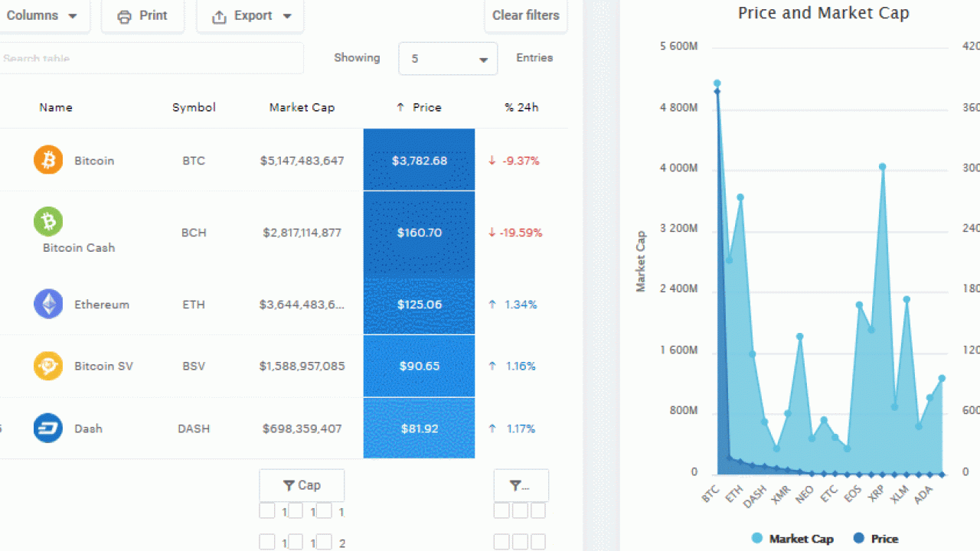Image resolution: width=980 pixels, height=551 pixels.
Task: Expand the Export dropdown caret
Action: tap(287, 16)
